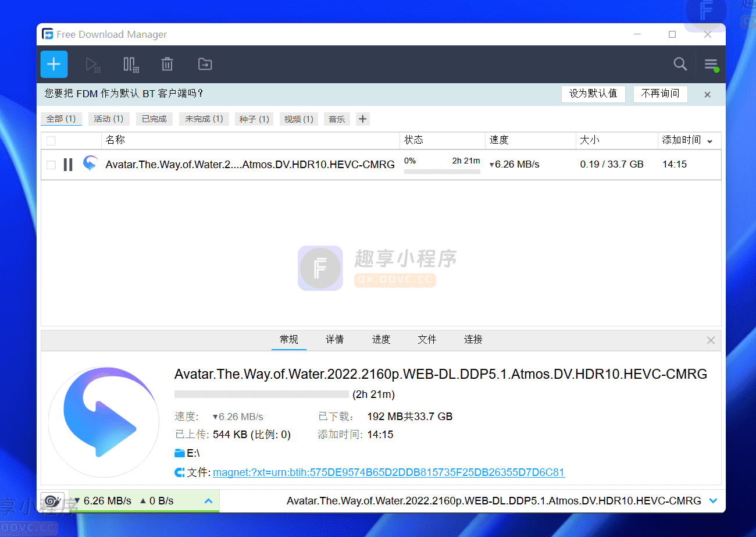
Task: Click the details panel progress bar
Action: click(x=262, y=394)
